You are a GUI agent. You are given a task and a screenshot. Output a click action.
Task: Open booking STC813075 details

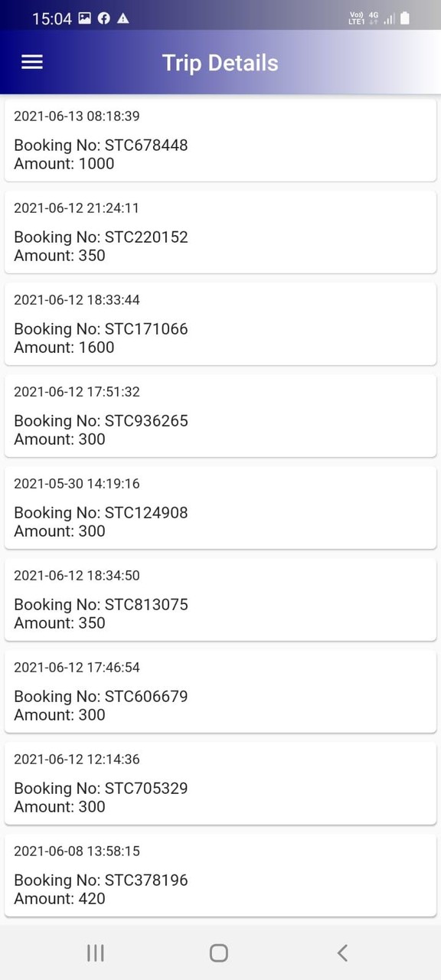tap(220, 599)
